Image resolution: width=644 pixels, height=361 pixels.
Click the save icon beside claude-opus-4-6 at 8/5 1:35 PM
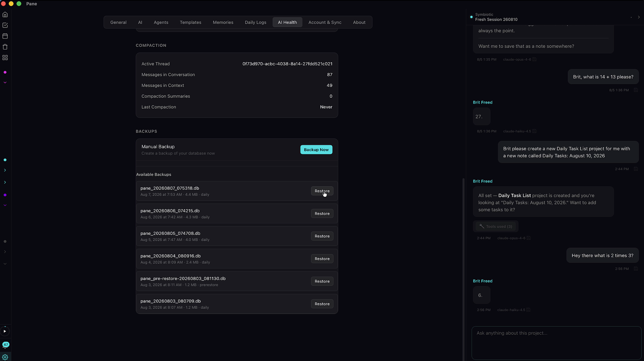pyautogui.click(x=534, y=59)
